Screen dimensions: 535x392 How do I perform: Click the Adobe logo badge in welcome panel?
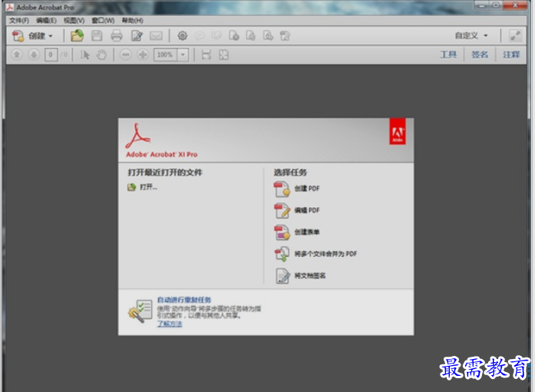(x=398, y=132)
